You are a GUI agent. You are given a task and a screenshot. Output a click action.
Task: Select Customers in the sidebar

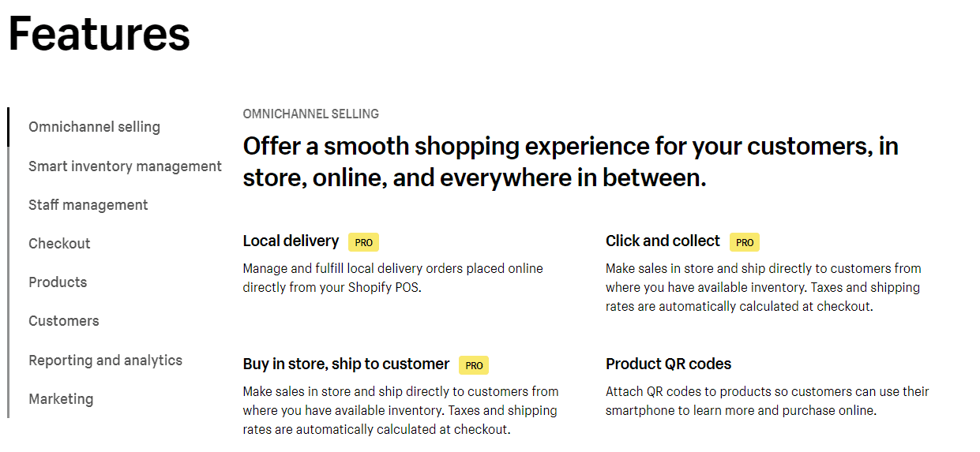coord(64,321)
